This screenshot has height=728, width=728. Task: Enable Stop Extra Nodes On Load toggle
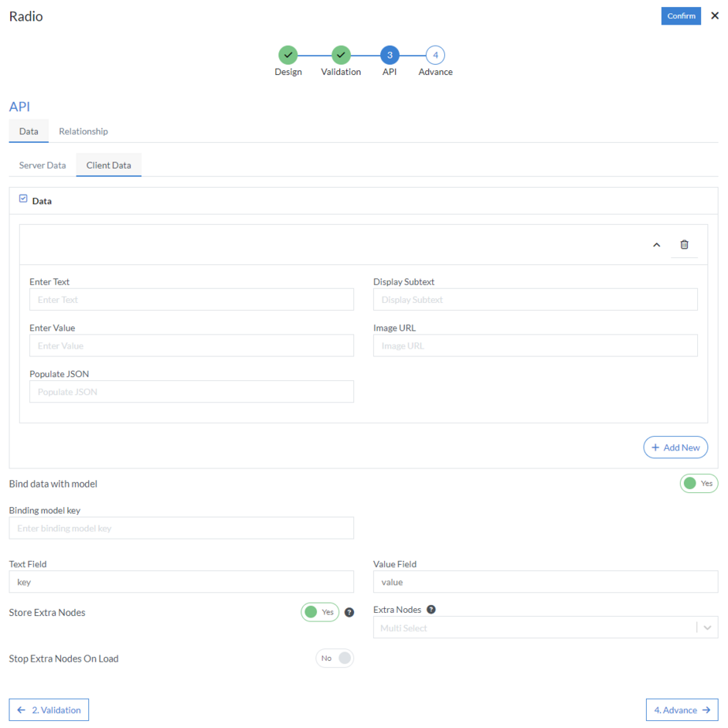click(334, 658)
